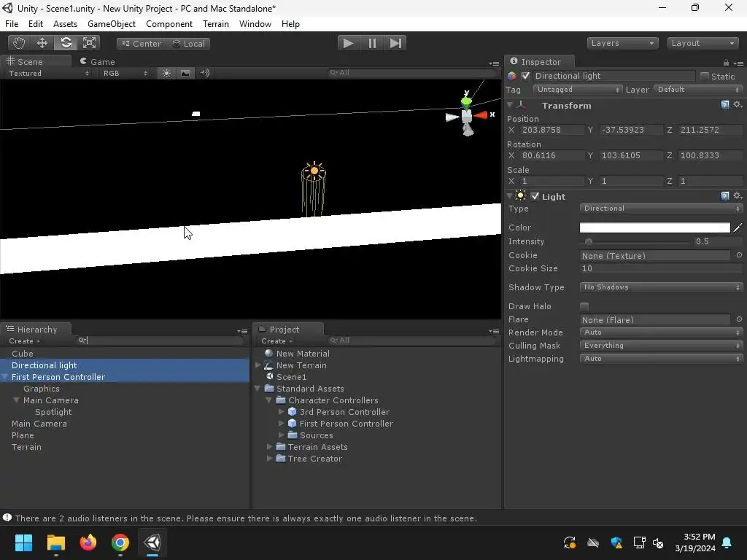Open the Tag Untagged dropdown
The width and height of the screenshot is (747, 560).
coord(577,90)
